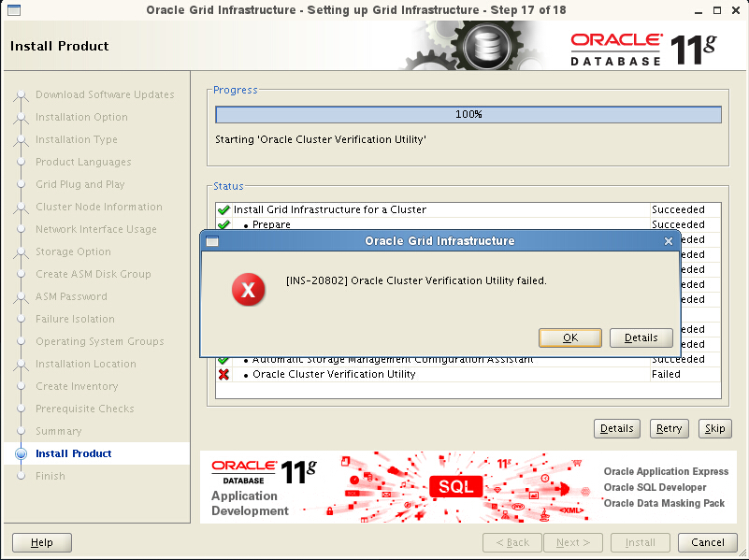
Task: Select Grid Plug and Play step
Action: click(x=80, y=184)
